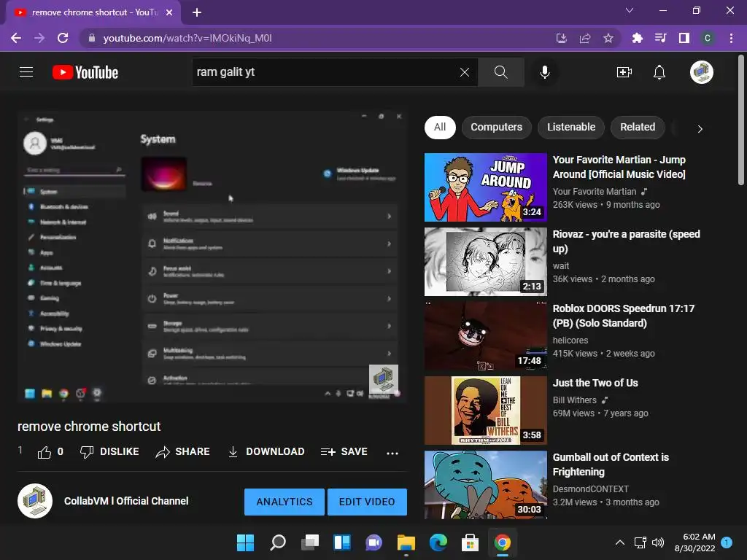747x560 pixels.
Task: Start voice search with the microphone
Action: pos(544,72)
